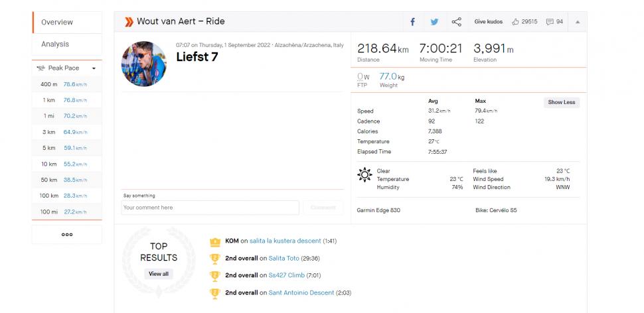Click the 29515 kudos count
The image size is (644, 313).
(529, 22)
